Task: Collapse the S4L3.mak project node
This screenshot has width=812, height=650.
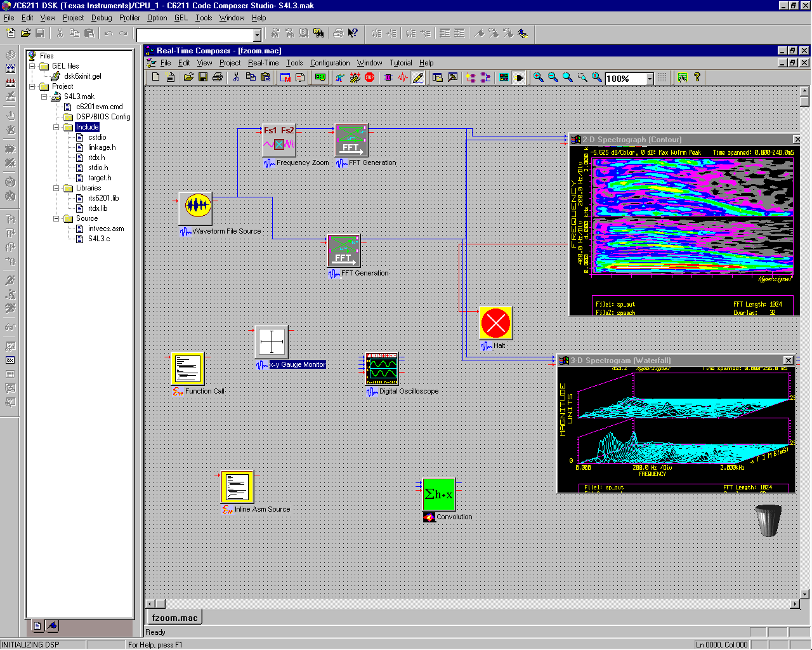Action: pos(44,96)
